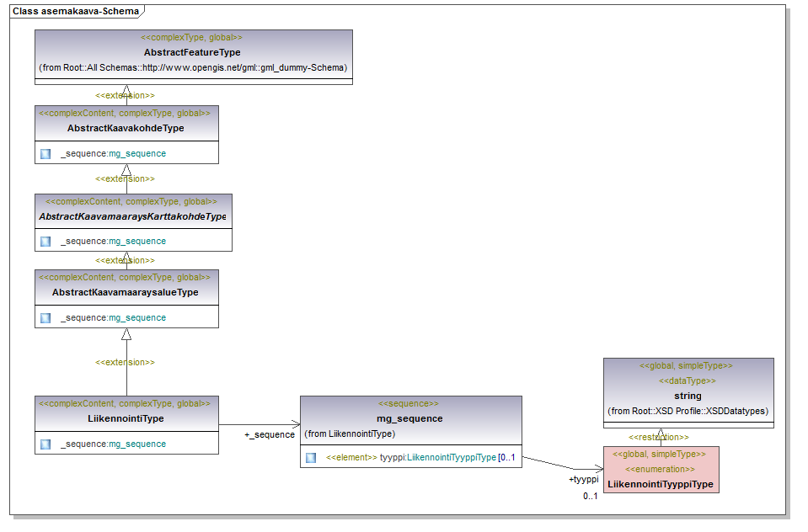This screenshot has width=808, height=532.
Task: Click the attribute icon in AbstractKaavamaaraysalueType
Action: tap(45, 318)
